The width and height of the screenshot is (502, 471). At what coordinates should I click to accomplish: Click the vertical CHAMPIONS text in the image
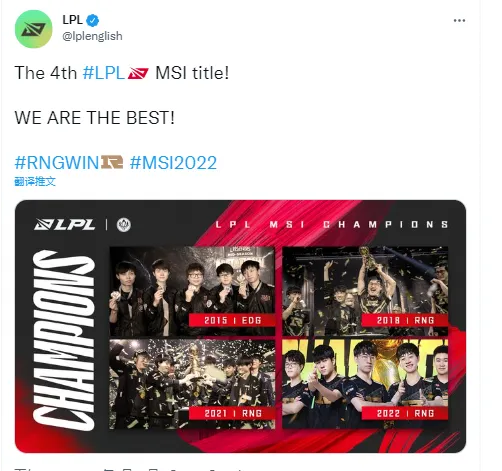pyautogui.click(x=63, y=340)
